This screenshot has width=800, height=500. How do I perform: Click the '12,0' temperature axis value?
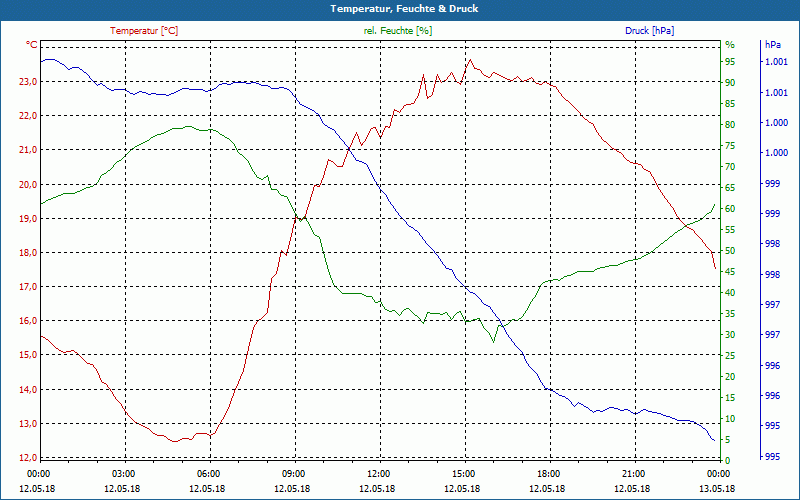click(28, 458)
